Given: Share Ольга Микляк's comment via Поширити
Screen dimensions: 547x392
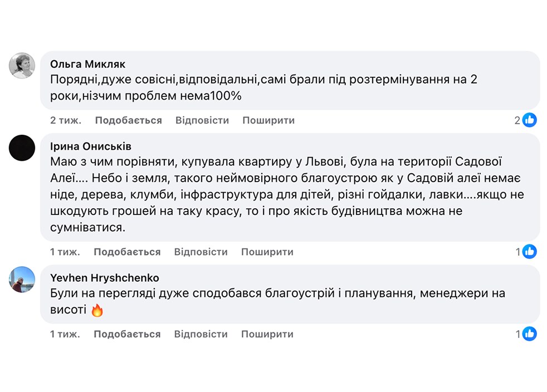Looking at the screenshot, I should (x=268, y=120).
